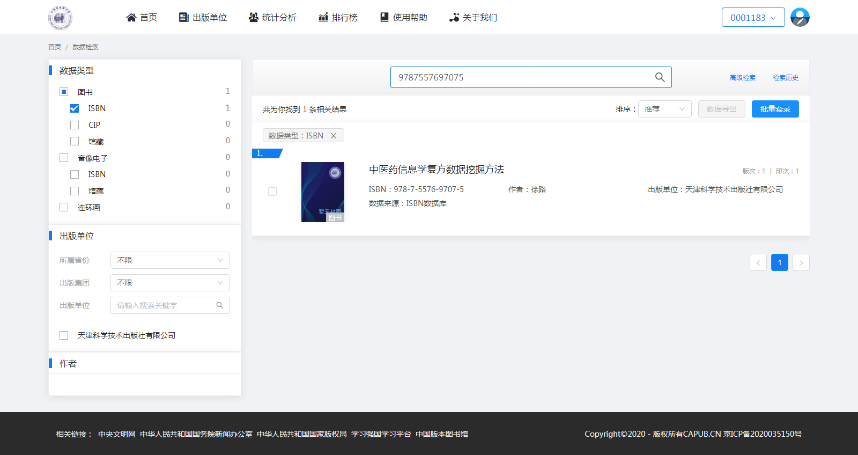
Task: Open the 出版集团 dropdown
Action: [170, 283]
